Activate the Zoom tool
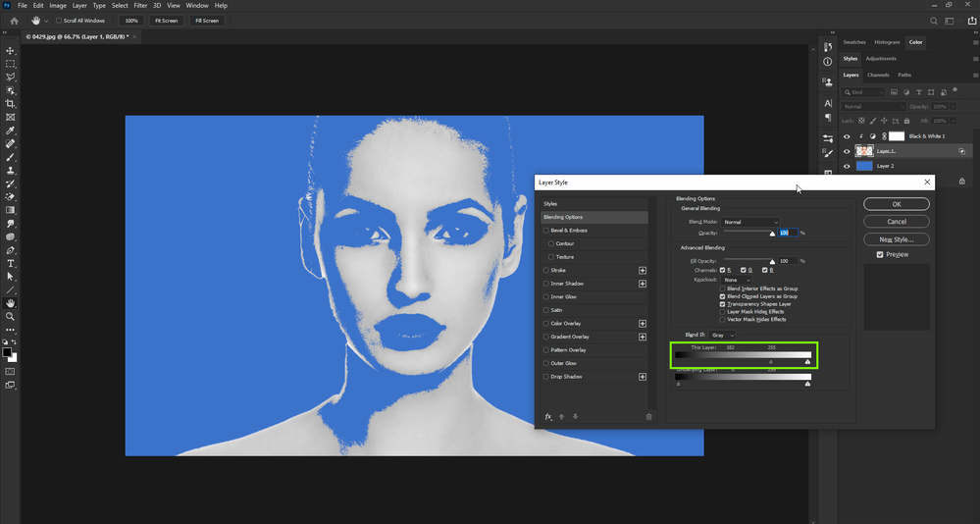980x524 pixels. click(11, 317)
